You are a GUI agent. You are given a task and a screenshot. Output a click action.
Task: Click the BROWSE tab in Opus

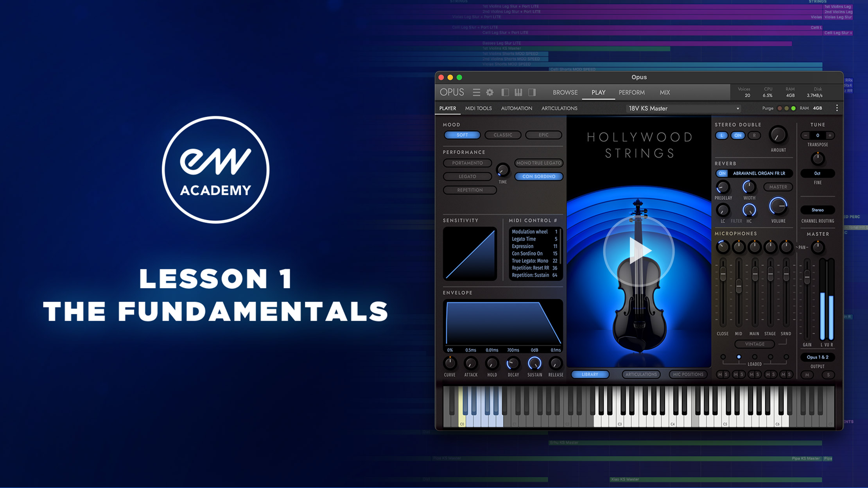(x=563, y=92)
